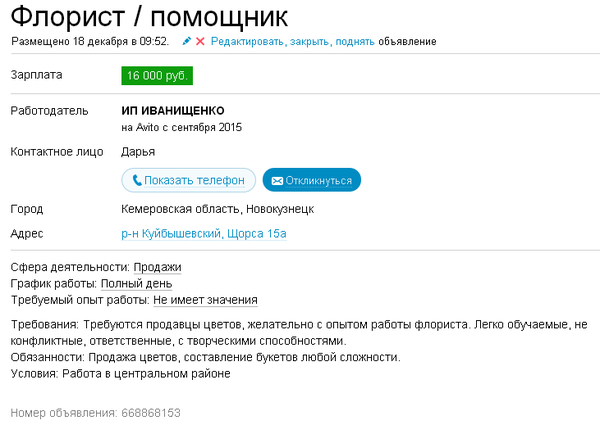Click the phone icon in Показать телефон
This screenshot has height=425, width=600.
[136, 181]
